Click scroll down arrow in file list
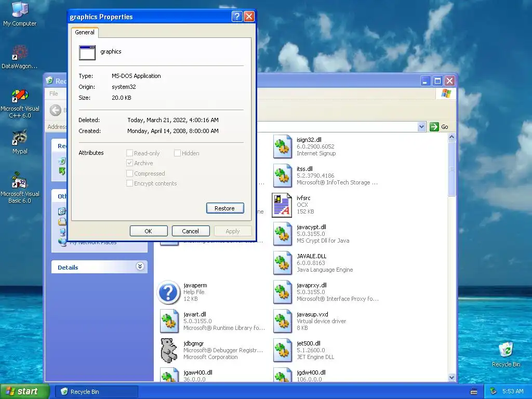The image size is (532, 399). [x=451, y=377]
